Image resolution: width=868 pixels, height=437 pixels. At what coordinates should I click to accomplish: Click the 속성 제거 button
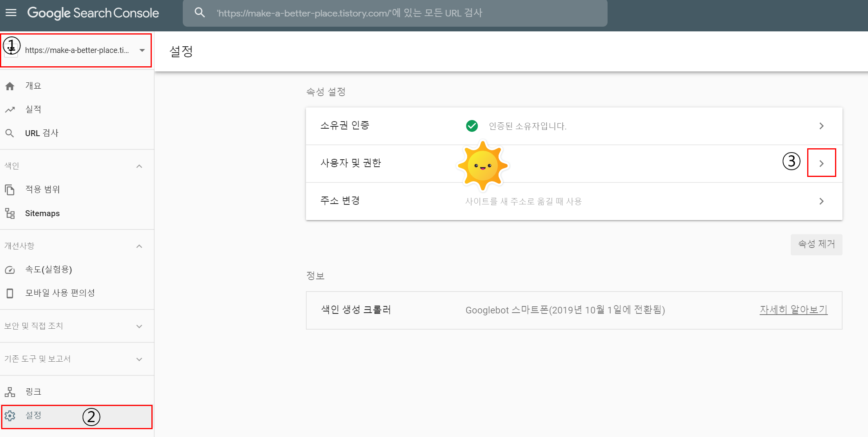pos(816,244)
